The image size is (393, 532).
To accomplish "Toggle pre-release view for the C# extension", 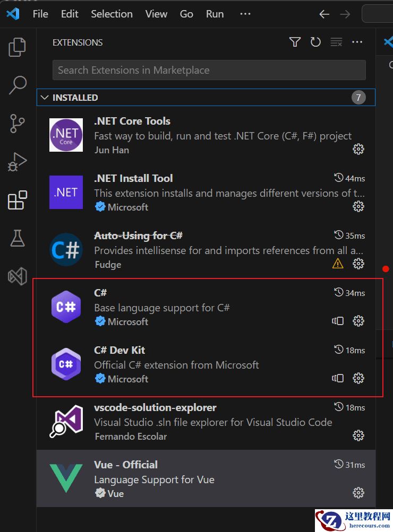I will coord(338,321).
